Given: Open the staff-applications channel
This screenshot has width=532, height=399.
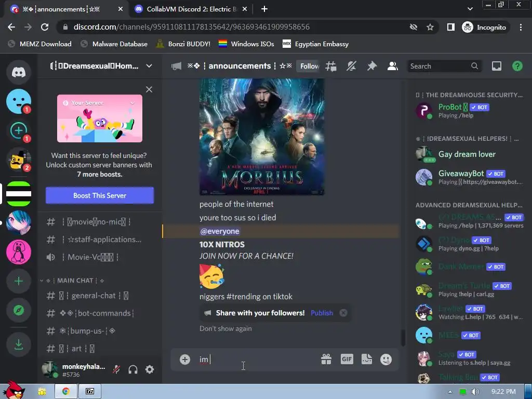Looking at the screenshot, I should [x=100, y=240].
